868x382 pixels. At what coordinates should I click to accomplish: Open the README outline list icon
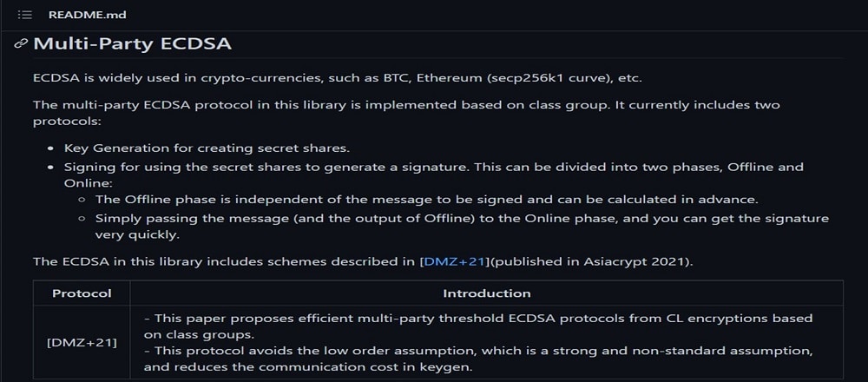(25, 15)
